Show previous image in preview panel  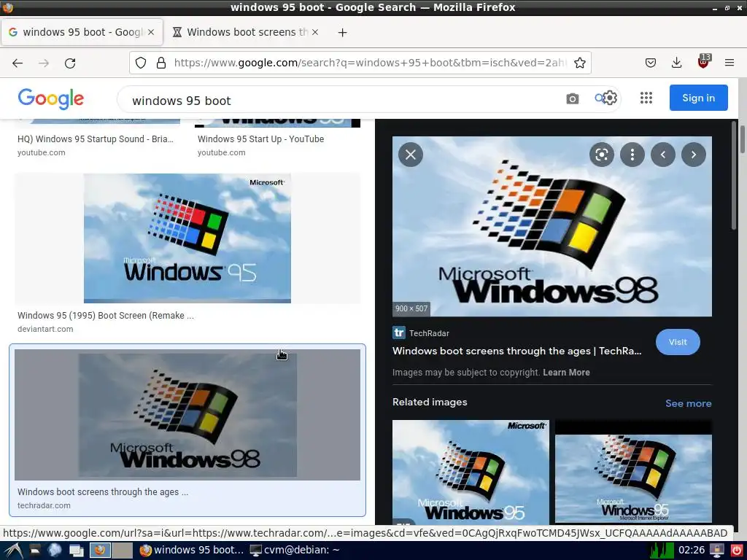662,155
